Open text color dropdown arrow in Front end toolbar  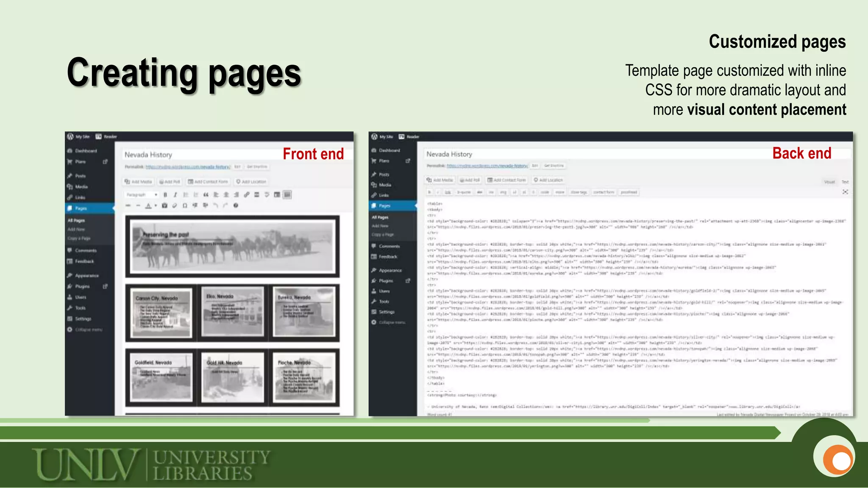(156, 205)
